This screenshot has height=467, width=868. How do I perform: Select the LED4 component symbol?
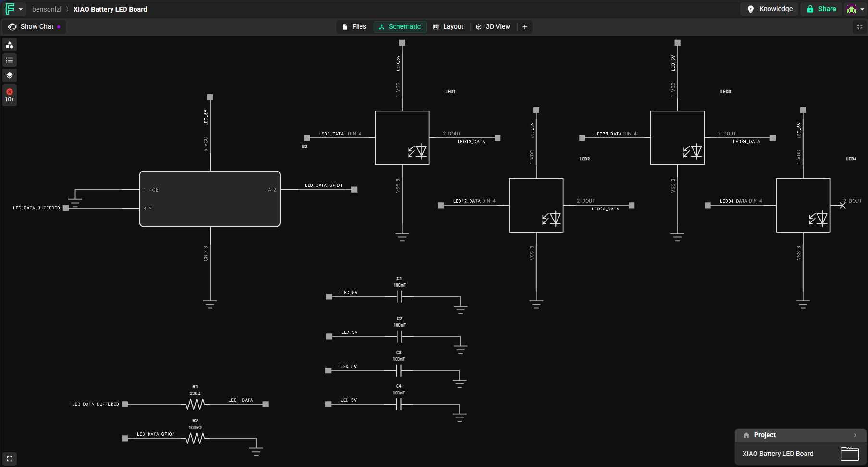point(803,205)
